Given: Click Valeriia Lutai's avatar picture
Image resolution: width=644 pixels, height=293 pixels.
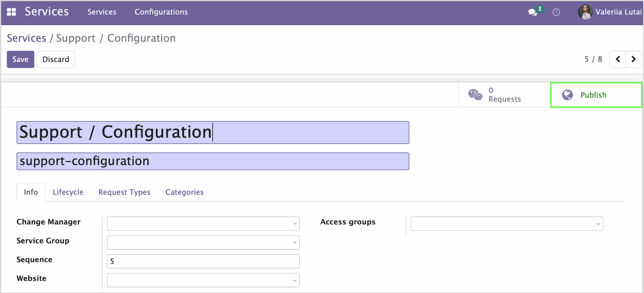Looking at the screenshot, I should tap(585, 12).
